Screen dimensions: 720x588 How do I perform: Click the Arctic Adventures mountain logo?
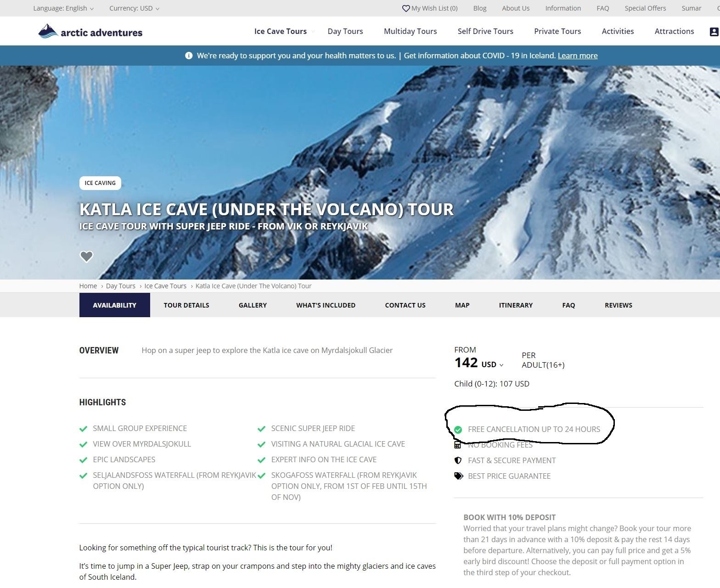tap(48, 31)
